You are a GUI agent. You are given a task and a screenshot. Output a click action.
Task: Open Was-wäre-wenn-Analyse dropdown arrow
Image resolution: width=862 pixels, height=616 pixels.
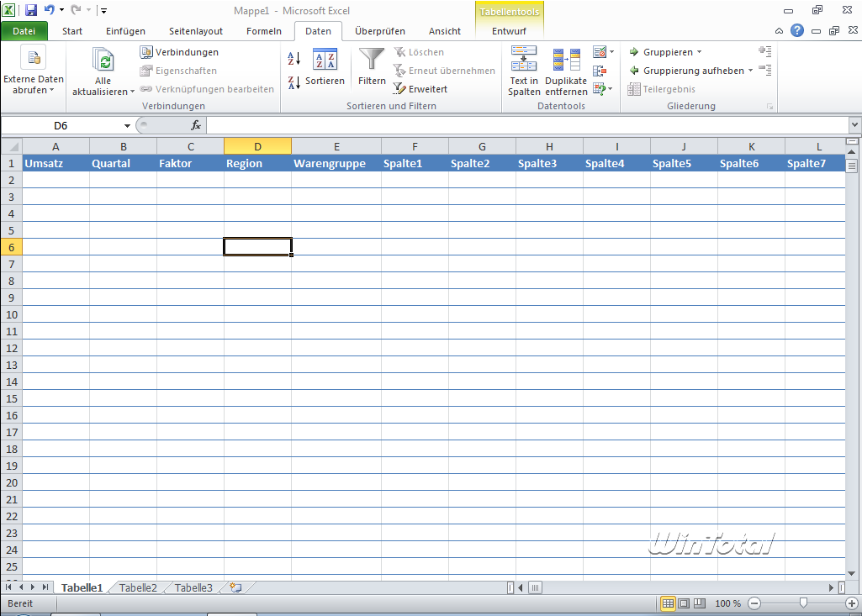point(611,88)
